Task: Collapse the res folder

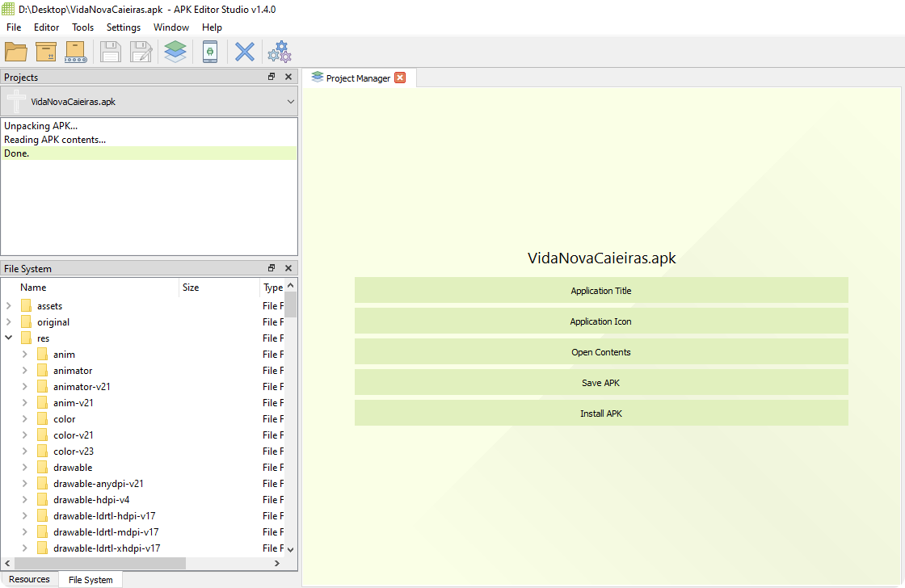Action: [x=9, y=338]
